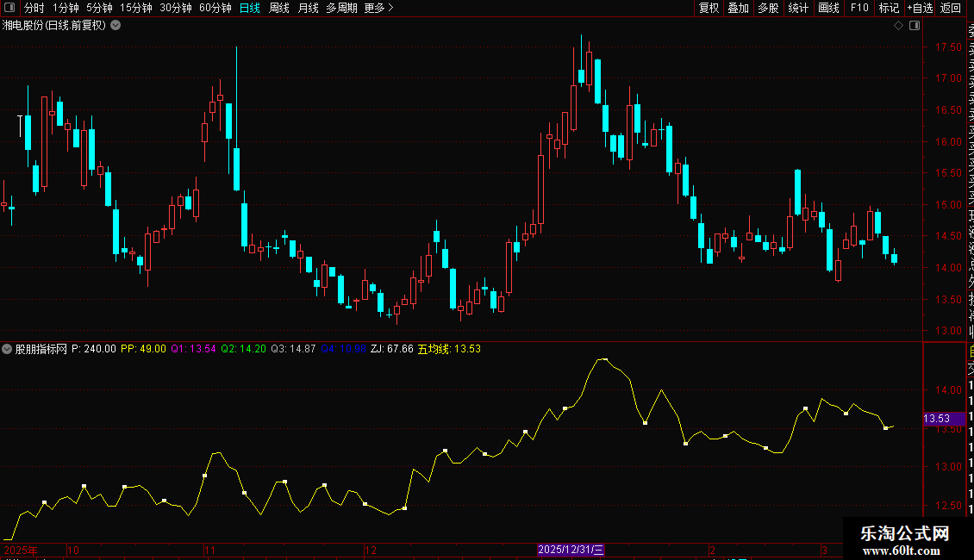Switch to 月线 monthly chart
Image resolution: width=974 pixels, height=560 pixels.
click(x=308, y=8)
